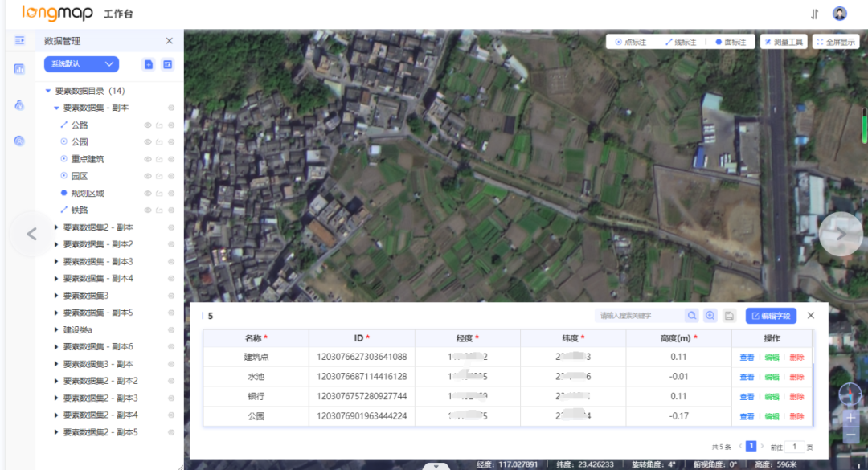
Task: Expand 要素数据集 - 副本3 node
Action: 56,261
